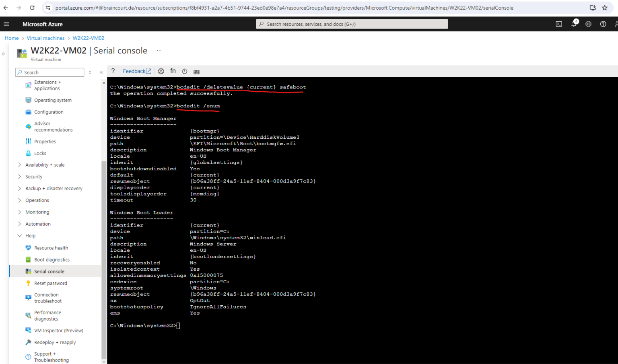Open Cloud Shell from the Azure top bar

[559, 24]
